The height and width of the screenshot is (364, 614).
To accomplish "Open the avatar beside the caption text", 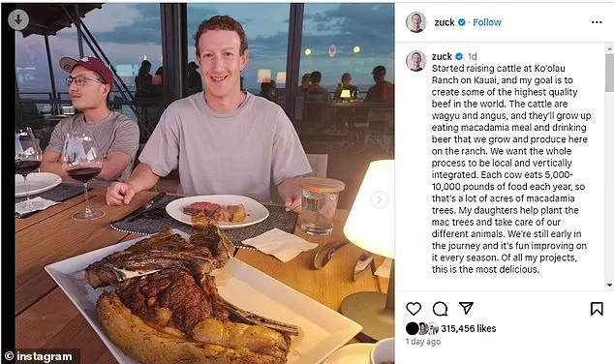I will (415, 61).
